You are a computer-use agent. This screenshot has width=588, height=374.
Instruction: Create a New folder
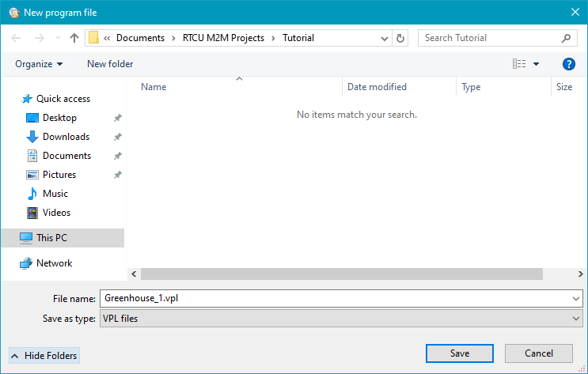pyautogui.click(x=110, y=64)
